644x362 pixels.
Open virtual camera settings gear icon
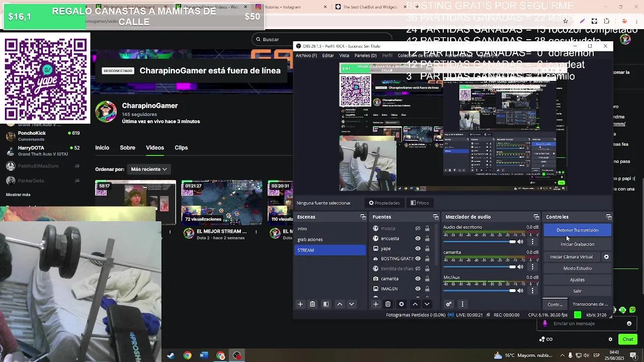[x=606, y=257]
